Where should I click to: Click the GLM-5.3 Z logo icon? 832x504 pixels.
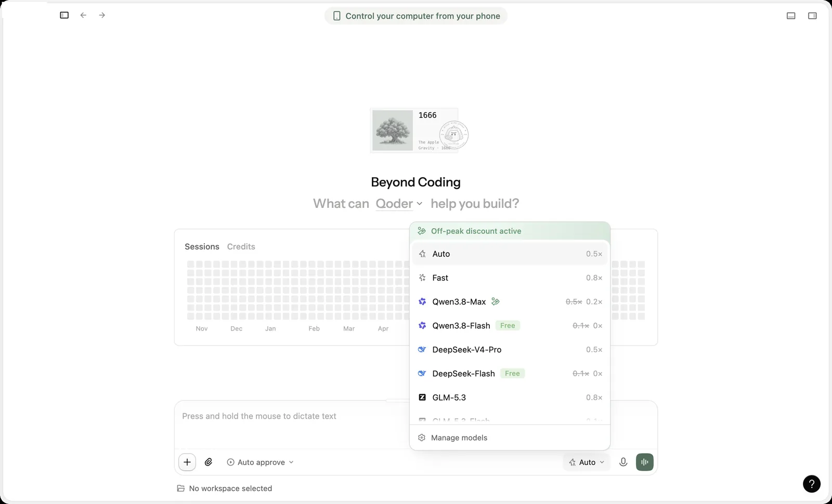422,397
